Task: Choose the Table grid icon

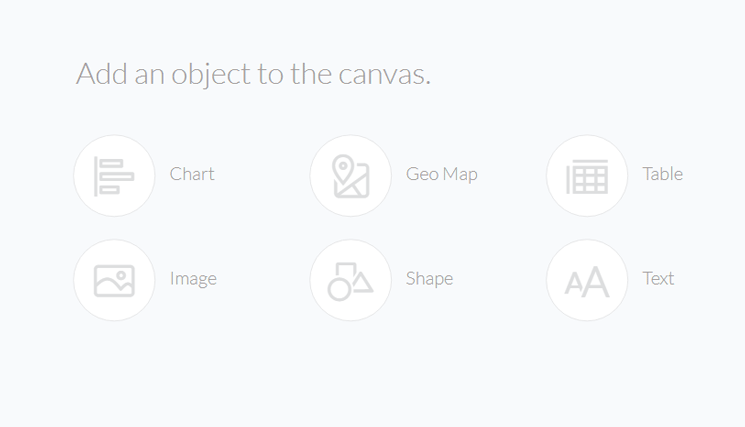Action: point(587,177)
